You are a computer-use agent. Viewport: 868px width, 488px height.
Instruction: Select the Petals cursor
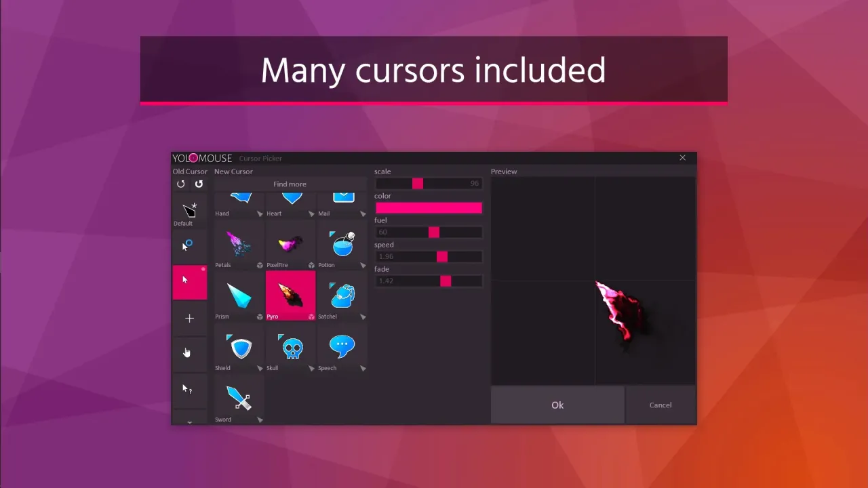tap(240, 244)
